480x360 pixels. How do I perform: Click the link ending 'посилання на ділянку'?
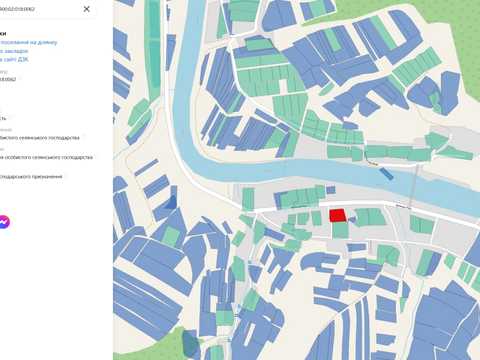[29, 42]
